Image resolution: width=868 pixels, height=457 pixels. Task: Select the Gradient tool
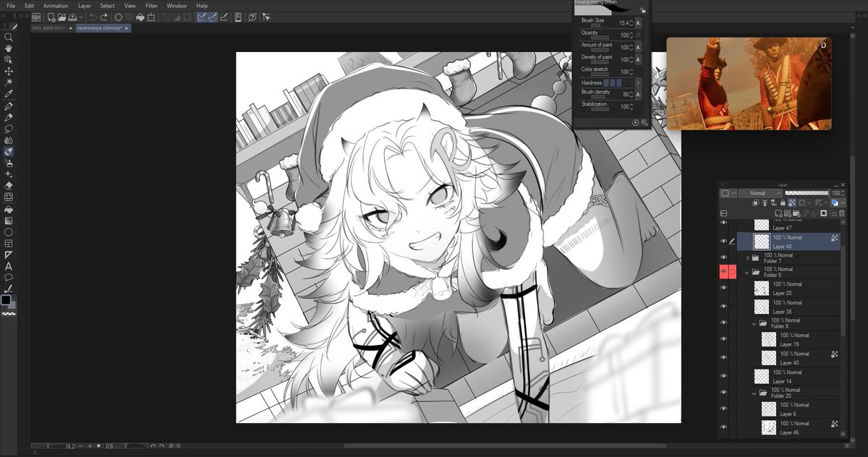(9, 221)
